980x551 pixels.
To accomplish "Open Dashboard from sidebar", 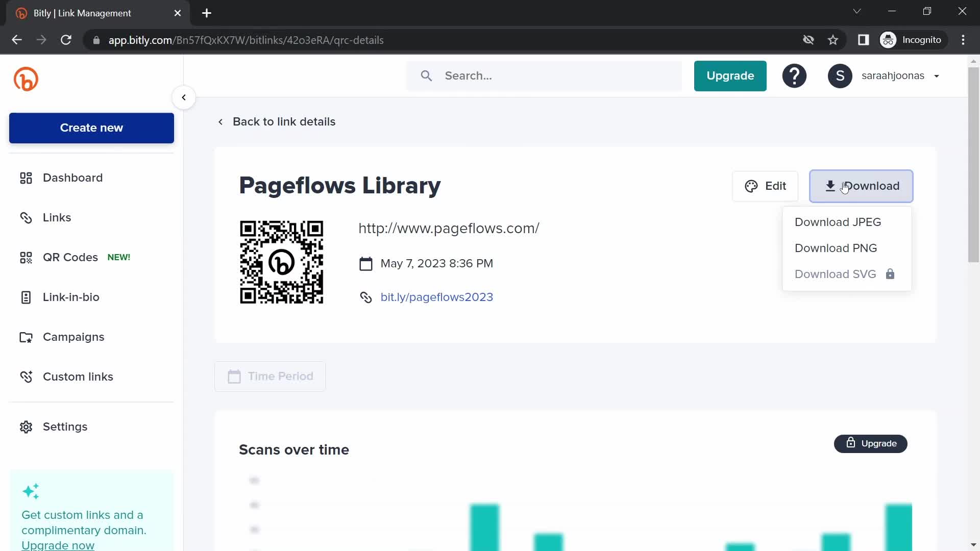I will click(72, 178).
